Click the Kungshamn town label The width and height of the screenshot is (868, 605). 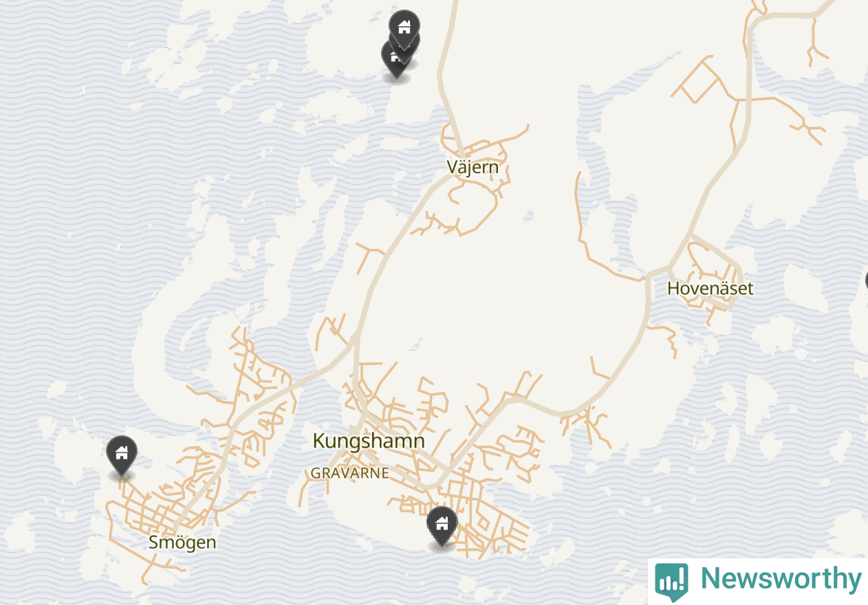click(369, 441)
